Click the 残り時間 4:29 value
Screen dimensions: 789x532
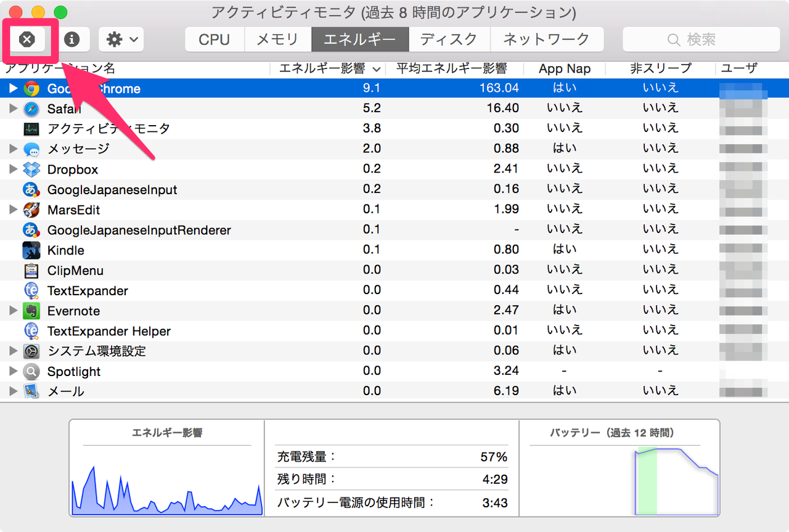496,480
